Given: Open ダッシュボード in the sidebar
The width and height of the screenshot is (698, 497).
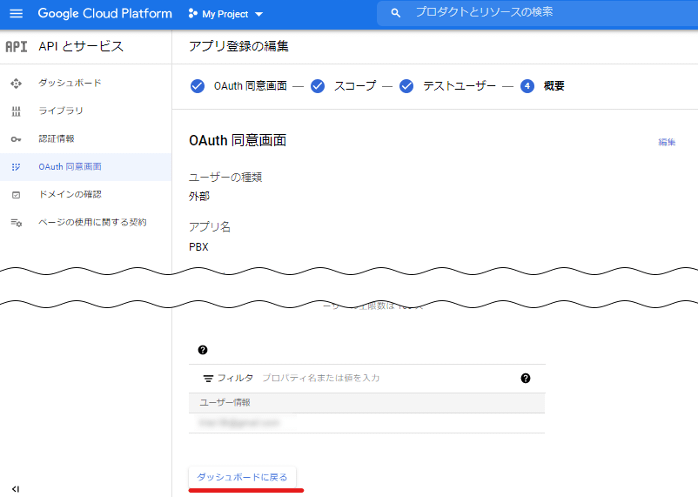Looking at the screenshot, I should (x=70, y=83).
